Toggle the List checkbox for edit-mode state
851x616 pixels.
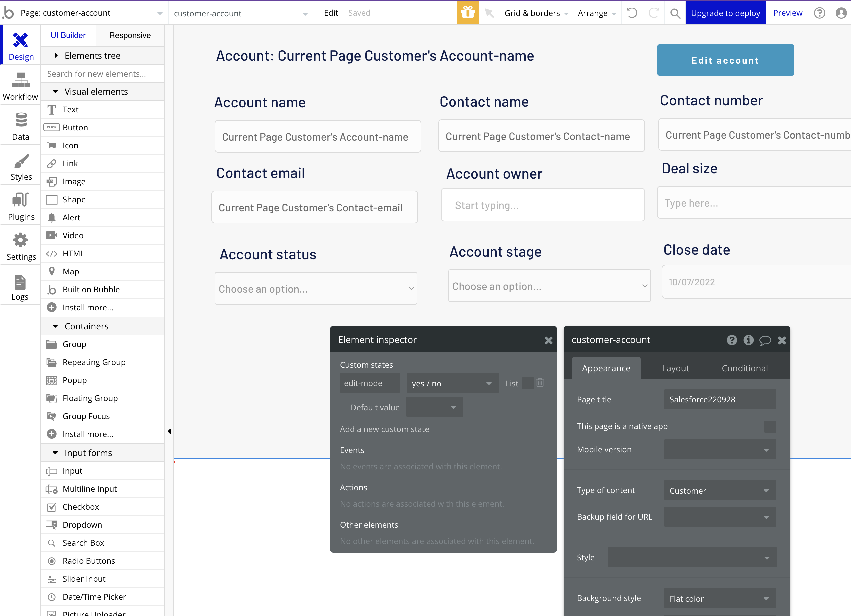click(527, 383)
